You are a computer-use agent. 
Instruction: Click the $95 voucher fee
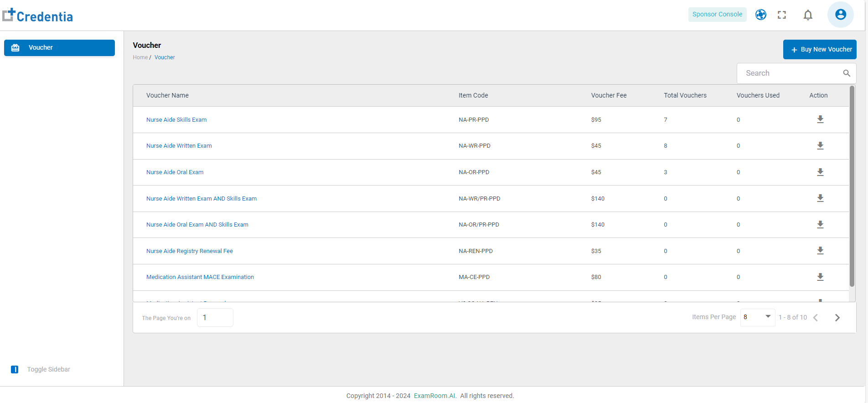point(596,120)
